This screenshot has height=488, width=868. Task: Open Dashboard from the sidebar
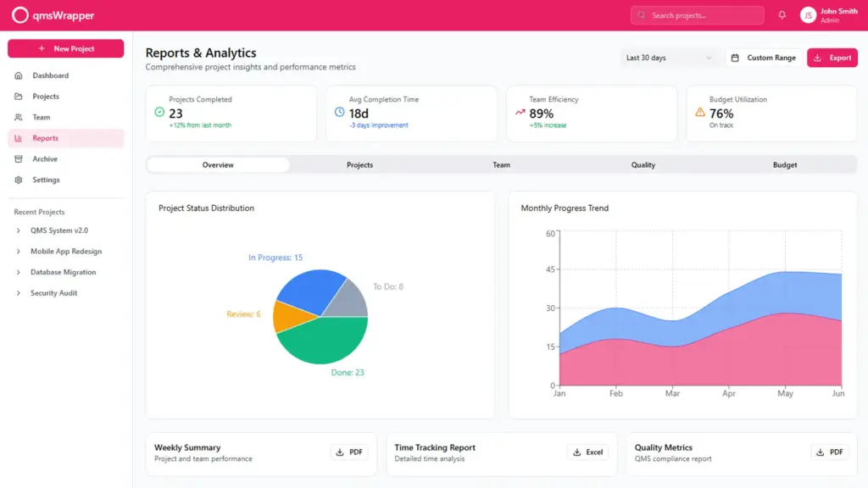click(50, 75)
